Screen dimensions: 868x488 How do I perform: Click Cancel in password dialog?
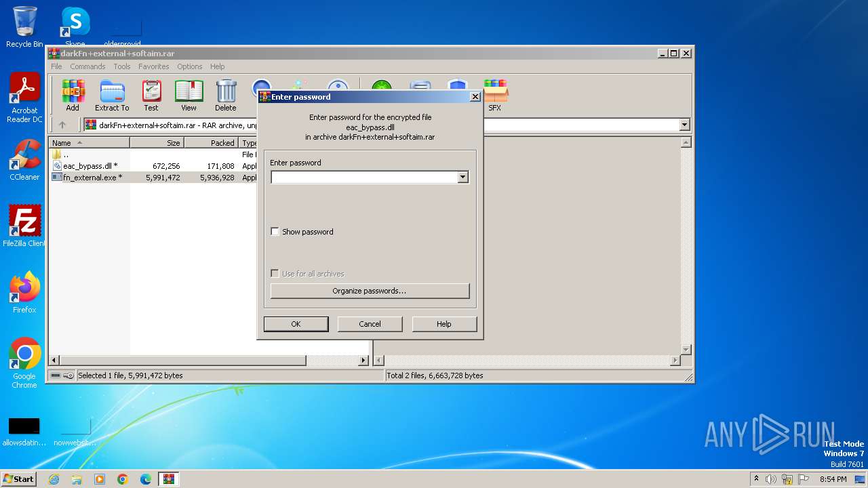[370, 324]
